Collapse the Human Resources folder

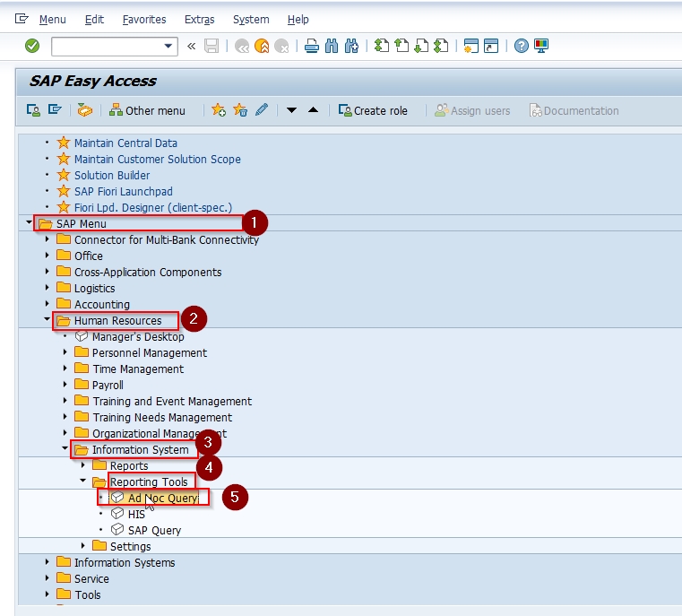click(x=47, y=319)
